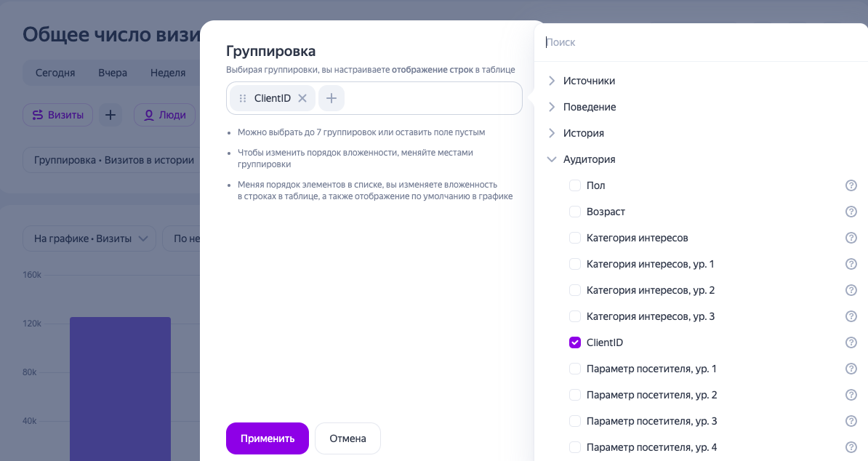Switch to the Неделя tab
The image size is (868, 461).
click(x=167, y=73)
